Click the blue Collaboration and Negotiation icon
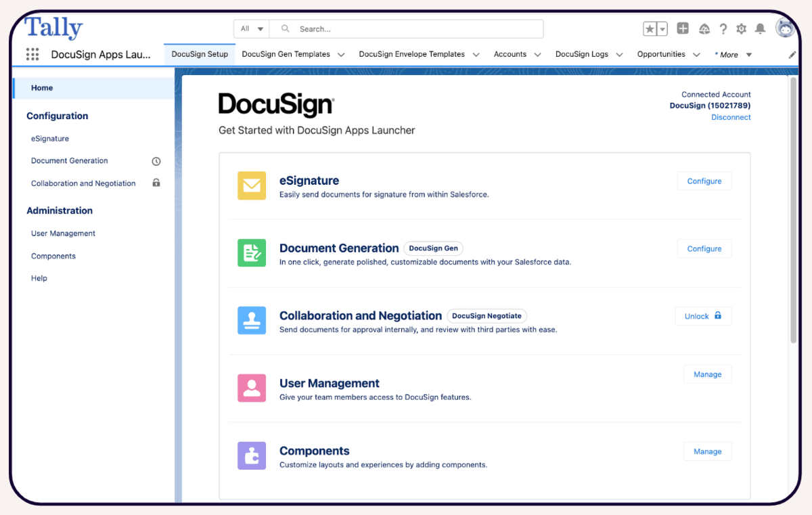This screenshot has width=812, height=515. (252, 320)
